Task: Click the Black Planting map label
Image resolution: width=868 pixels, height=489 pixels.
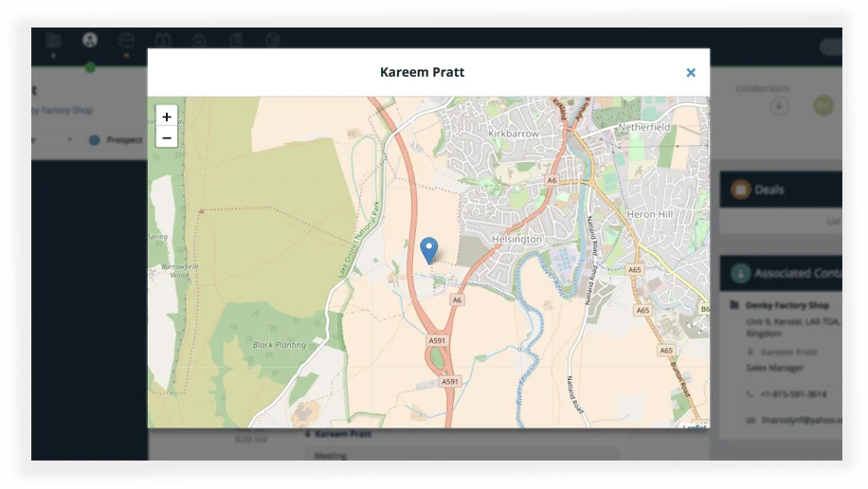Action: [x=279, y=344]
